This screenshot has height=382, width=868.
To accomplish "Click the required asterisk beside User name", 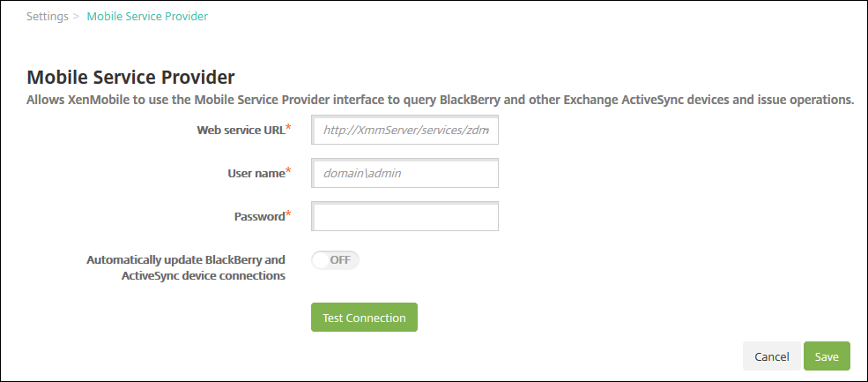I will (288, 171).
